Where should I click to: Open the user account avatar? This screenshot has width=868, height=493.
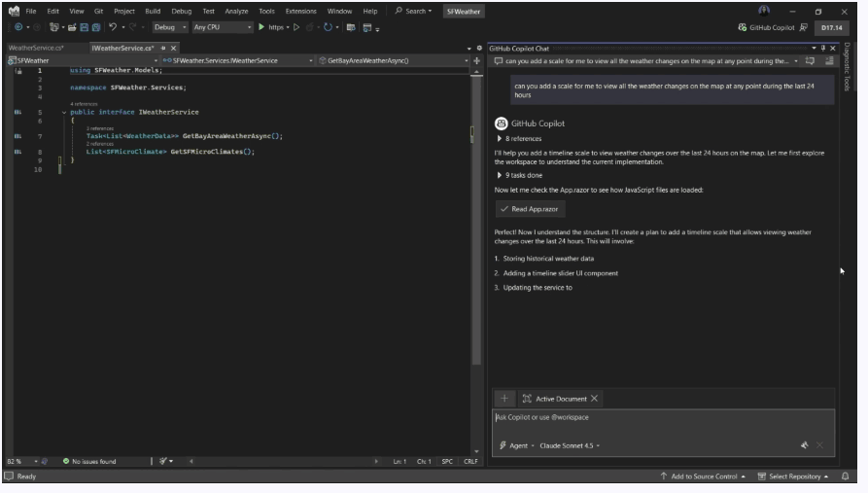(x=764, y=11)
